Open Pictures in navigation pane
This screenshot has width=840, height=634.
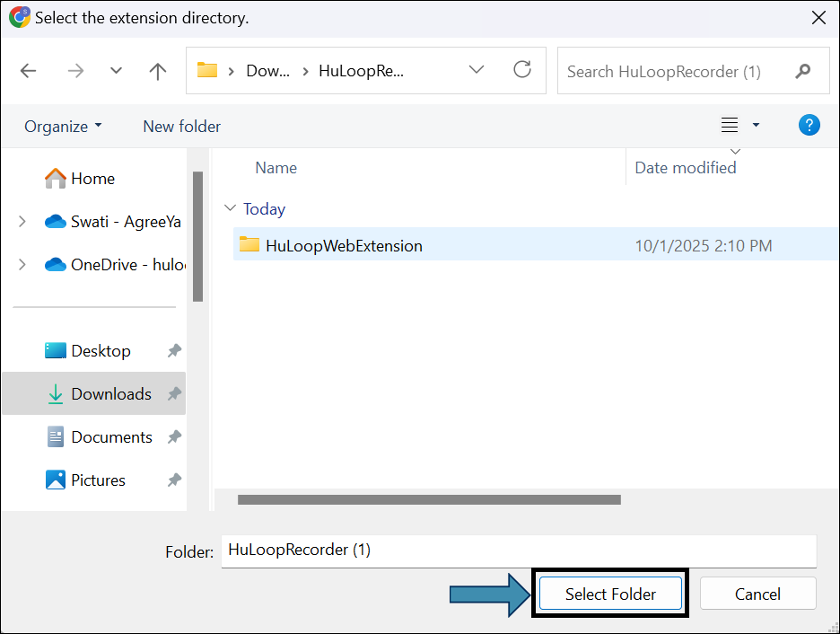pyautogui.click(x=85, y=480)
